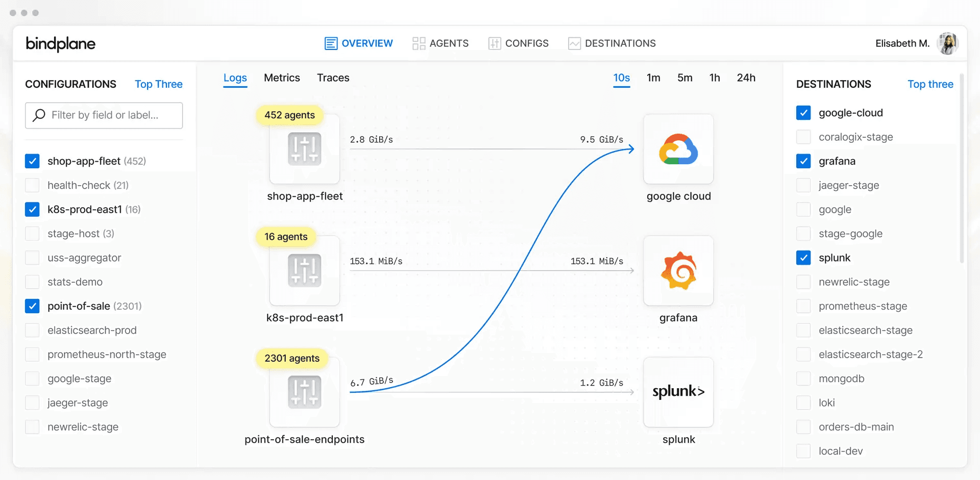
Task: Open the Overview tab
Action: [358, 43]
